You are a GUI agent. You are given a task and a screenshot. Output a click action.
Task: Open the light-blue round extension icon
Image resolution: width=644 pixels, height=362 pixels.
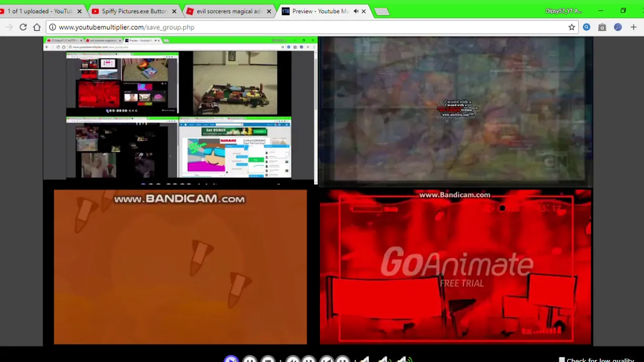click(587, 27)
